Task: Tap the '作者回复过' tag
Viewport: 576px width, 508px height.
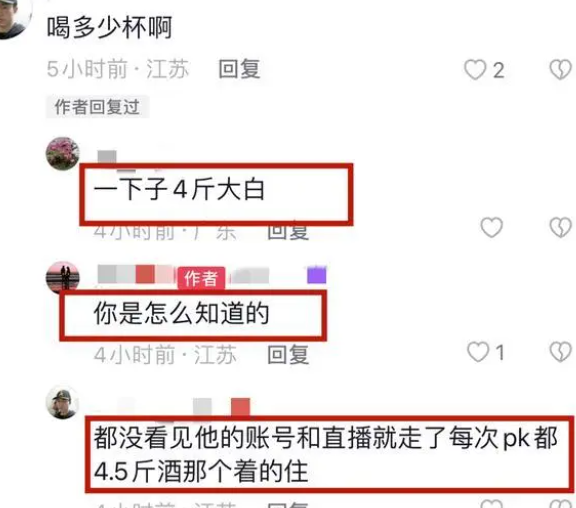Action: pos(97,107)
